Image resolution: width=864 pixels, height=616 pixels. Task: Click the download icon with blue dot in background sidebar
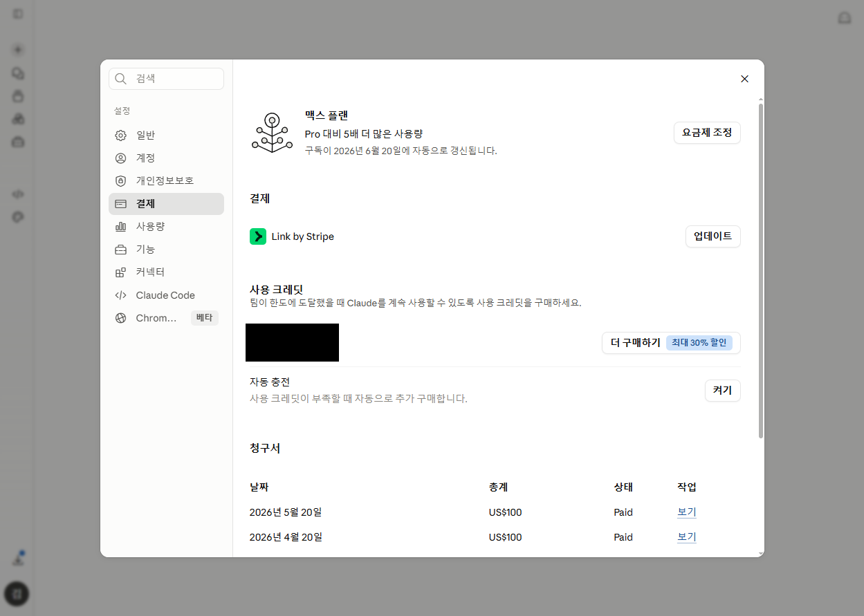[x=18, y=559]
